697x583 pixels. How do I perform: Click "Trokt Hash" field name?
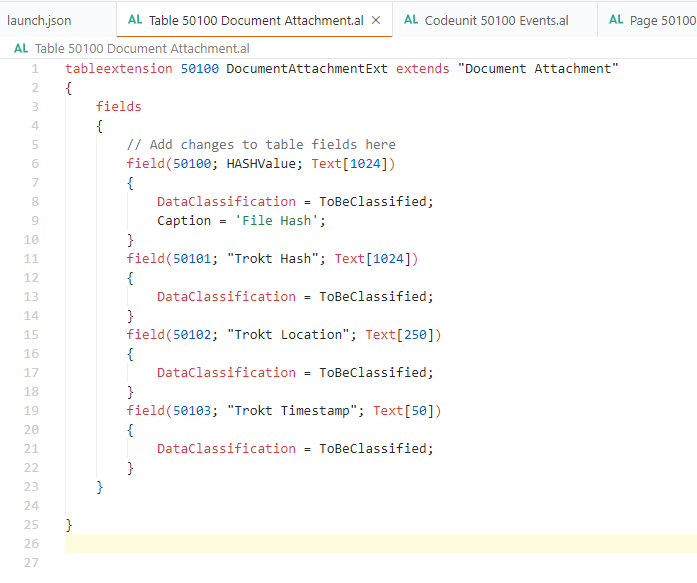point(272,259)
